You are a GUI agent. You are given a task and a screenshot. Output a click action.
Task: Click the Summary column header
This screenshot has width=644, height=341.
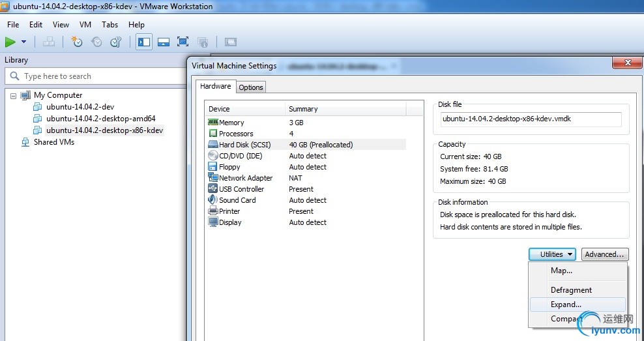pos(345,109)
